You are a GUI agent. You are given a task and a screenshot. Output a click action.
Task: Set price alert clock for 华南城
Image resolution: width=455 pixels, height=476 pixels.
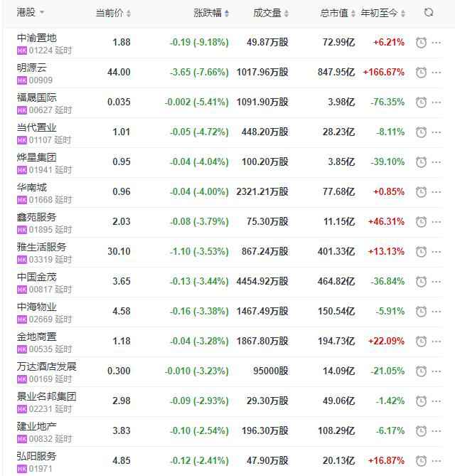[x=421, y=192]
